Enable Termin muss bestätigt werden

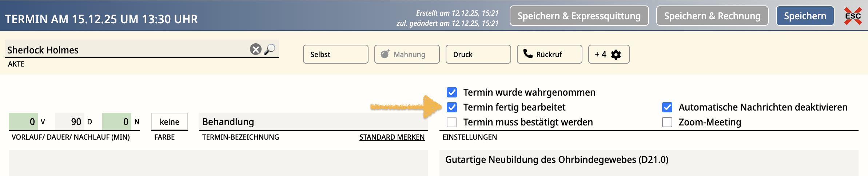pyautogui.click(x=452, y=122)
